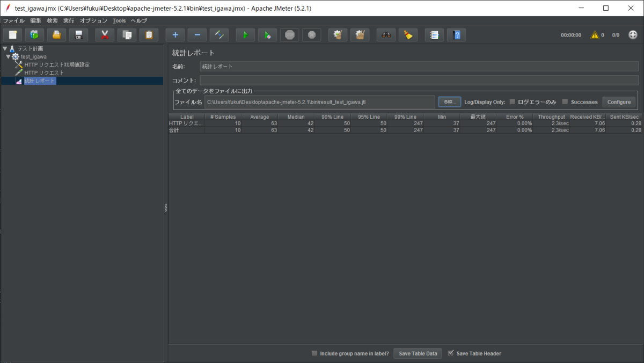Click the Median column header
This screenshot has width=644, height=363.
[x=296, y=117]
